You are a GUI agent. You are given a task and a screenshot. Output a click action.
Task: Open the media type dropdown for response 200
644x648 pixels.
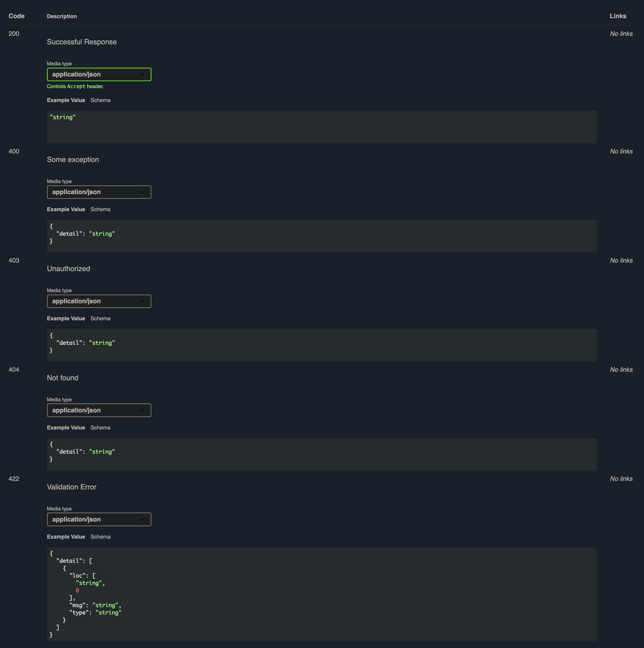(x=99, y=74)
